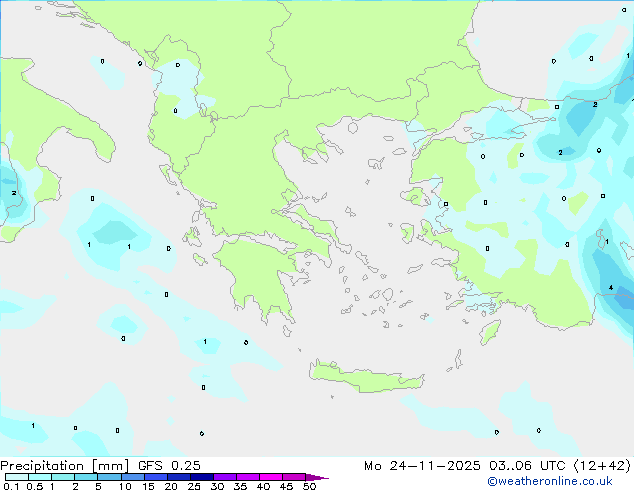Click the '4' precipitation value on the map

(611, 288)
